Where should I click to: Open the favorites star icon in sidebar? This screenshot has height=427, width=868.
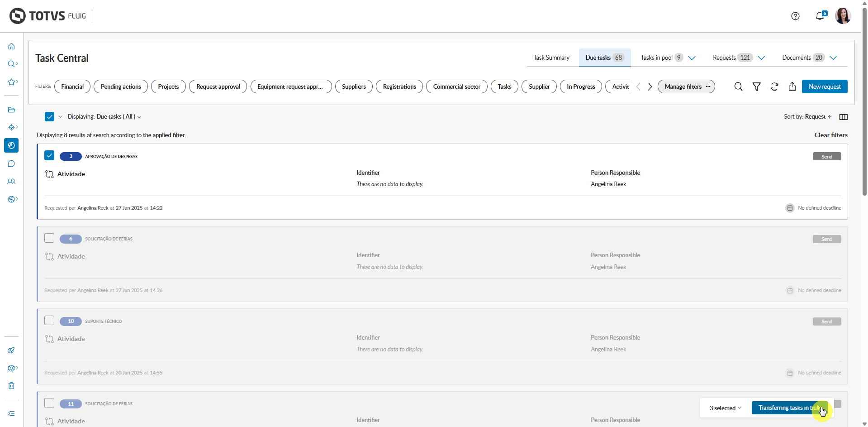click(11, 82)
